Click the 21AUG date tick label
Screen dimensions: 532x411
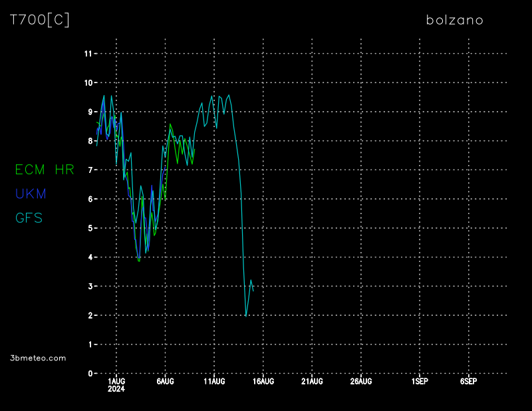(x=312, y=382)
